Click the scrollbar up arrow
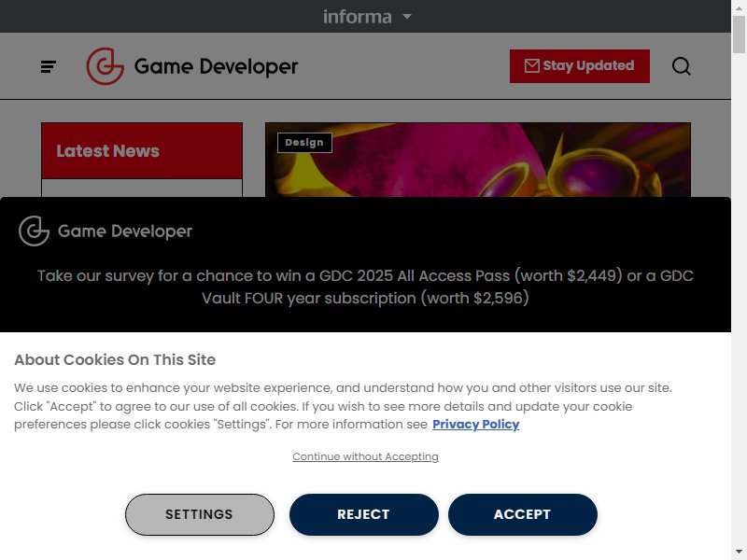 739,7
